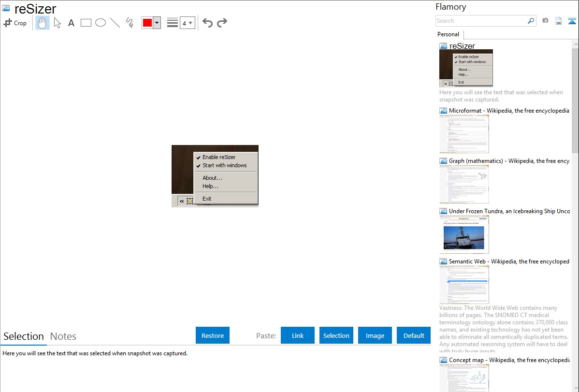The height and width of the screenshot is (392, 579).
Task: Click snapshot icon beside Graph (mathematics) entry
Action: [x=444, y=161]
